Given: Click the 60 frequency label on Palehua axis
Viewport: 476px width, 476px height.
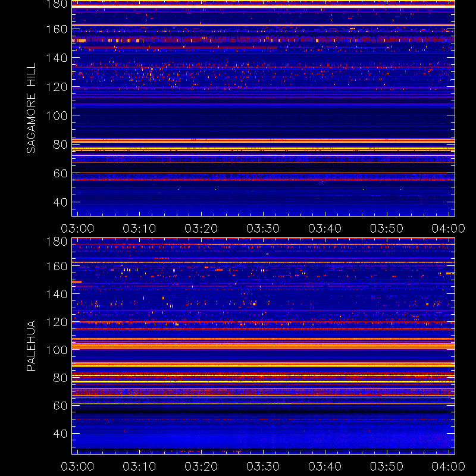Looking at the screenshot, I should click(60, 406).
